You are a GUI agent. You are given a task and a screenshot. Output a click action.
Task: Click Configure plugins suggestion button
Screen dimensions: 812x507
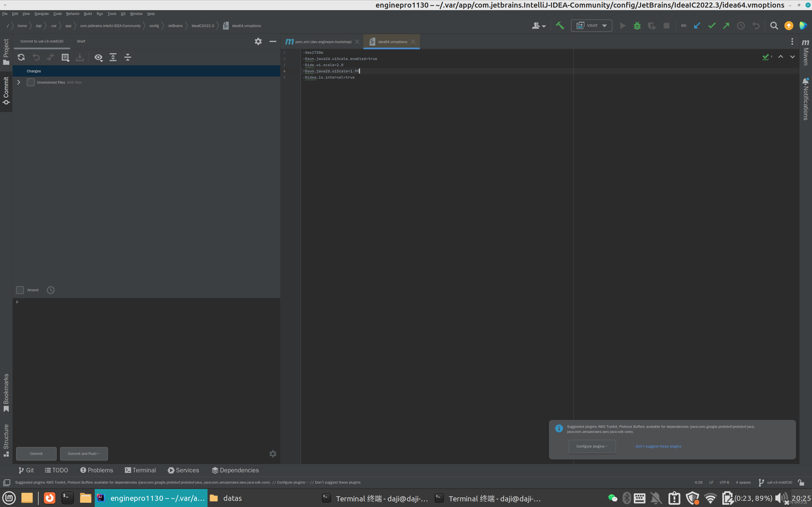coord(592,446)
